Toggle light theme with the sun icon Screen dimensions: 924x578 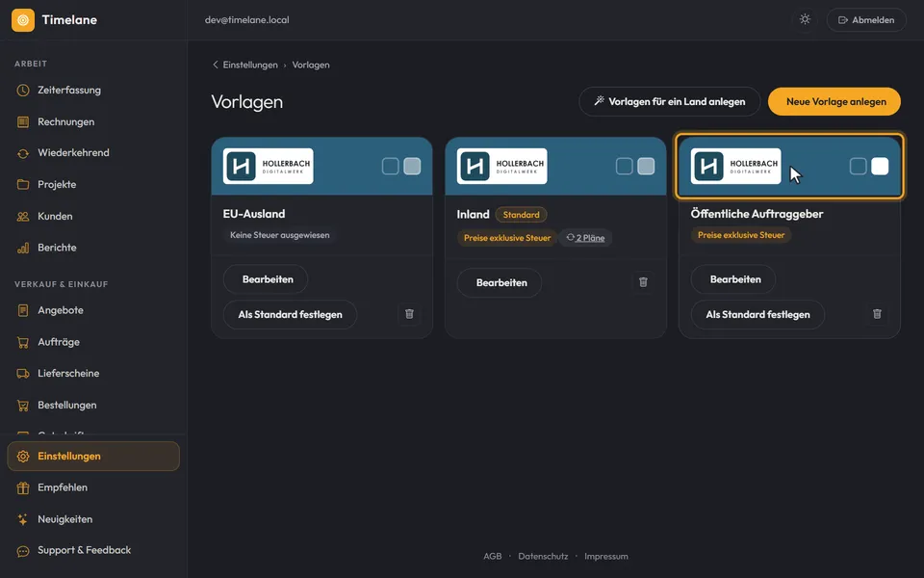pyautogui.click(x=805, y=19)
